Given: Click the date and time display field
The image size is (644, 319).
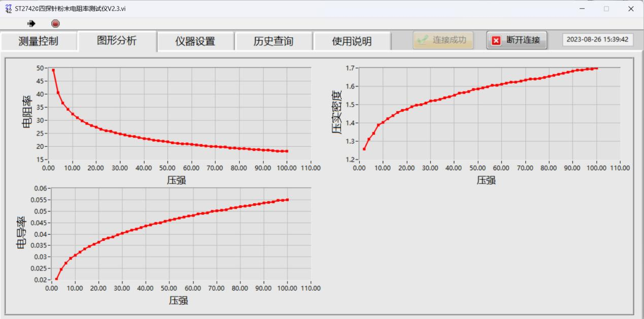Looking at the screenshot, I should 597,40.
